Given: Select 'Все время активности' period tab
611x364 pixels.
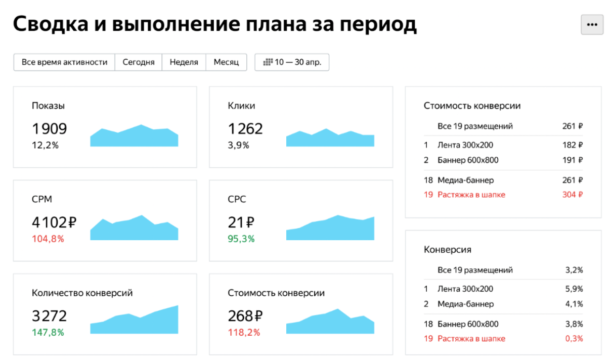Looking at the screenshot, I should pyautogui.click(x=64, y=62).
